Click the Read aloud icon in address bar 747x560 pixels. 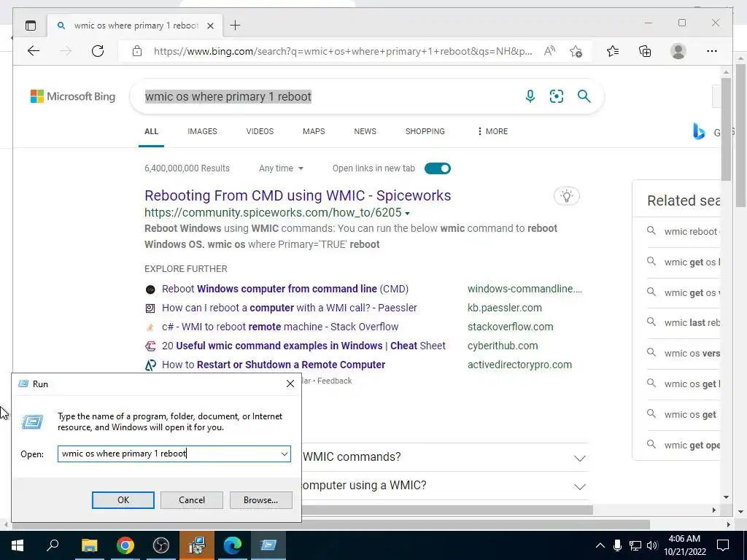pos(549,51)
